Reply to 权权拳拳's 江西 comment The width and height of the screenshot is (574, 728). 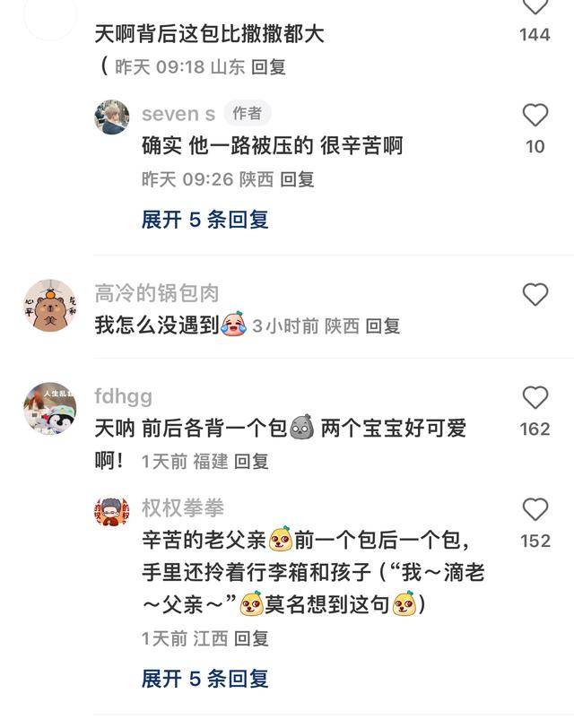(x=251, y=639)
